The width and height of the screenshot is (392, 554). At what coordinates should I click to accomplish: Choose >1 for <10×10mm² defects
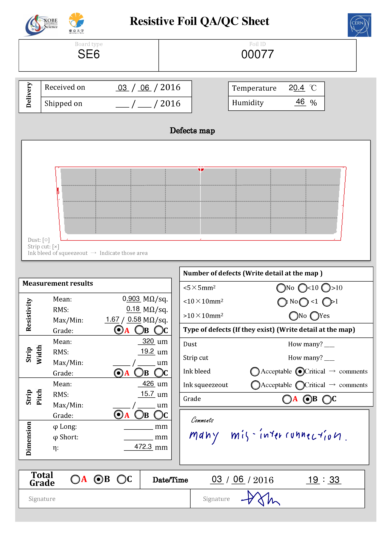(327, 302)
